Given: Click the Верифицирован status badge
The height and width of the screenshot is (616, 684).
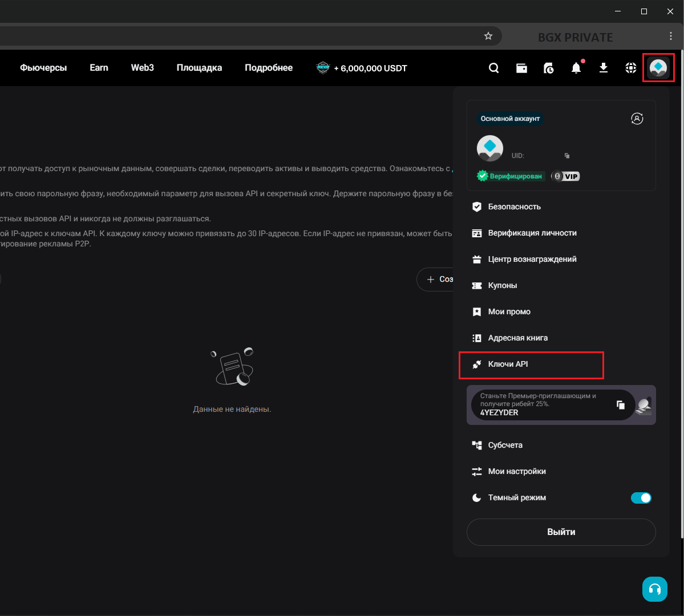Looking at the screenshot, I should point(511,176).
